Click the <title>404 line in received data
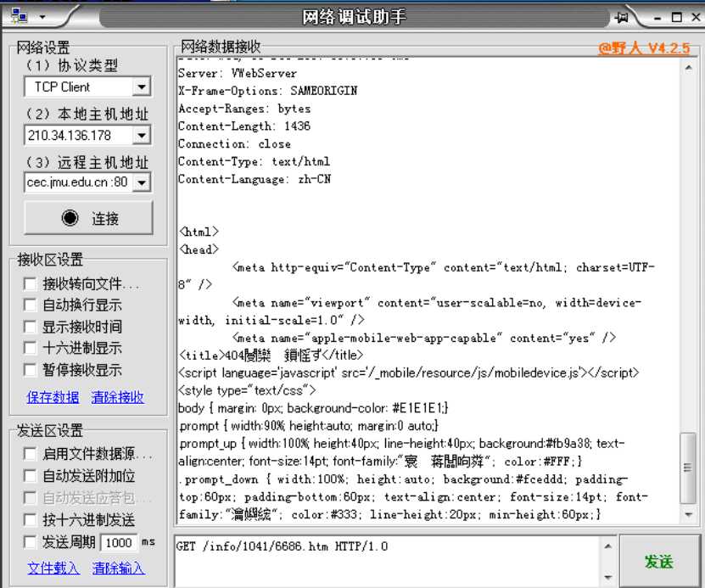This screenshot has height=588, width=705. (271, 356)
